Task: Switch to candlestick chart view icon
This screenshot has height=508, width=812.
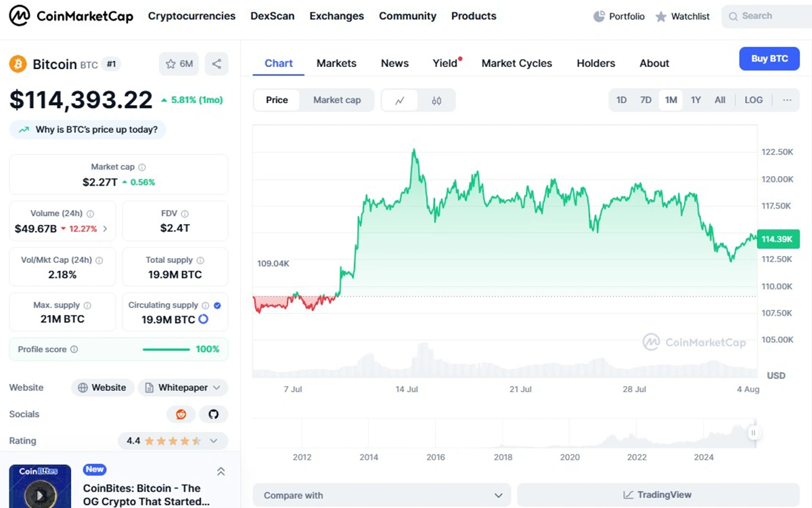Action: [x=436, y=100]
